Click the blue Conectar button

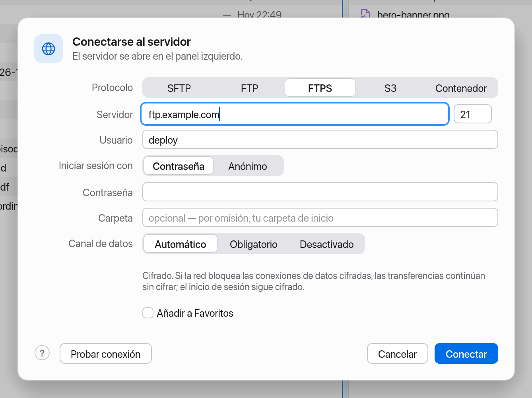pyautogui.click(x=466, y=353)
